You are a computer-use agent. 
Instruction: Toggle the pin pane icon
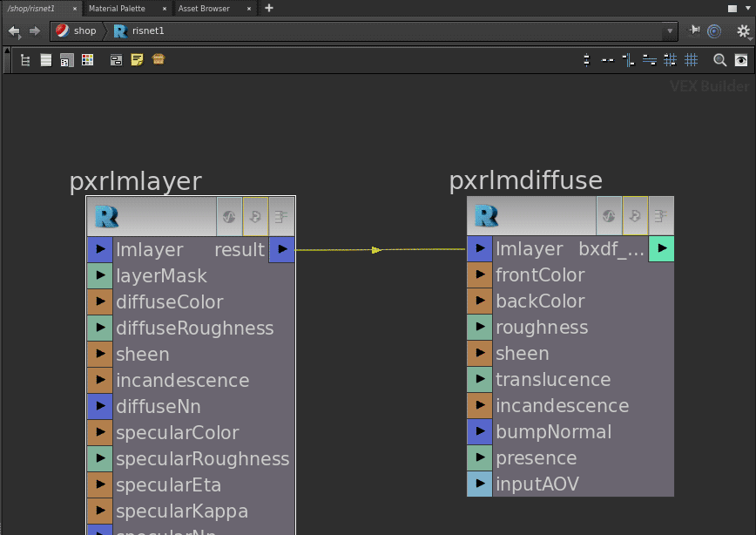point(694,30)
